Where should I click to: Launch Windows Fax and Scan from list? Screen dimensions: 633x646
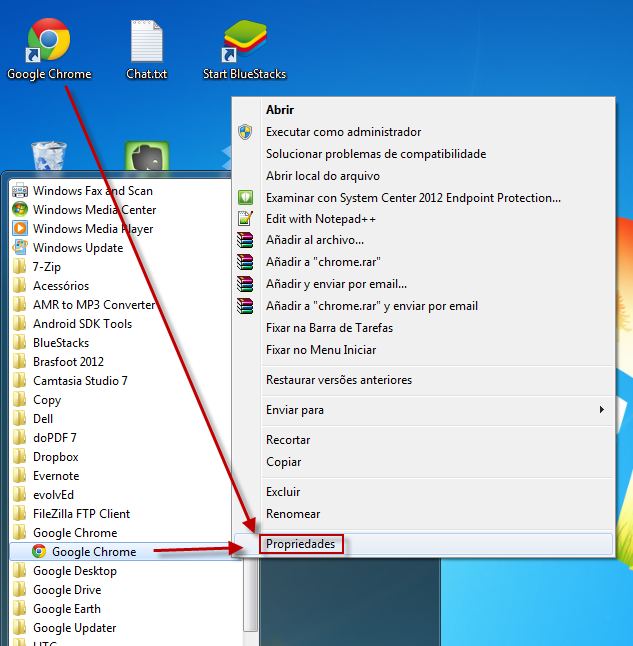coord(92,191)
